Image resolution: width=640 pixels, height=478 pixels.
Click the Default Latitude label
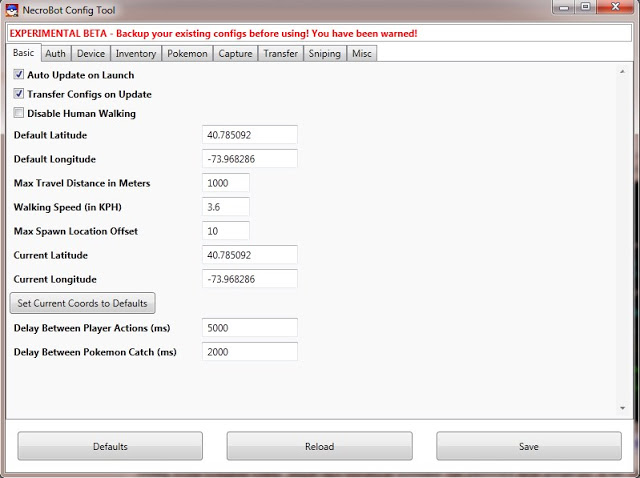tap(50, 135)
